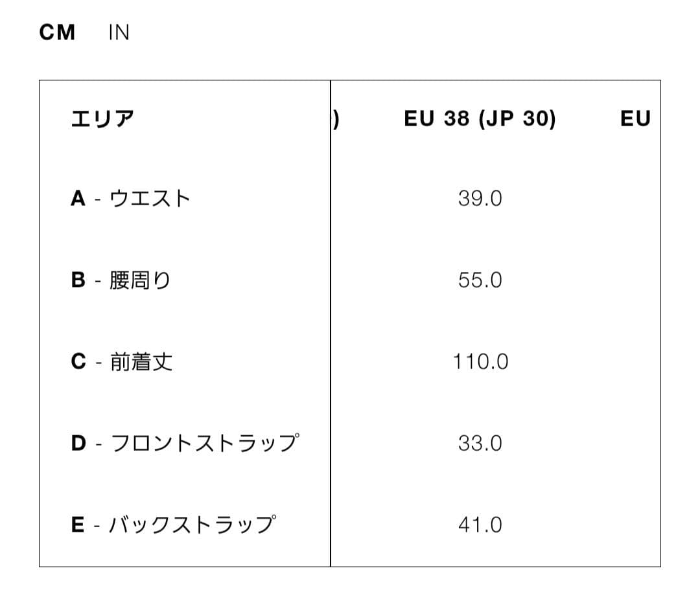Click the front strap value 33.0
This screenshot has width=700, height=590.
point(480,444)
